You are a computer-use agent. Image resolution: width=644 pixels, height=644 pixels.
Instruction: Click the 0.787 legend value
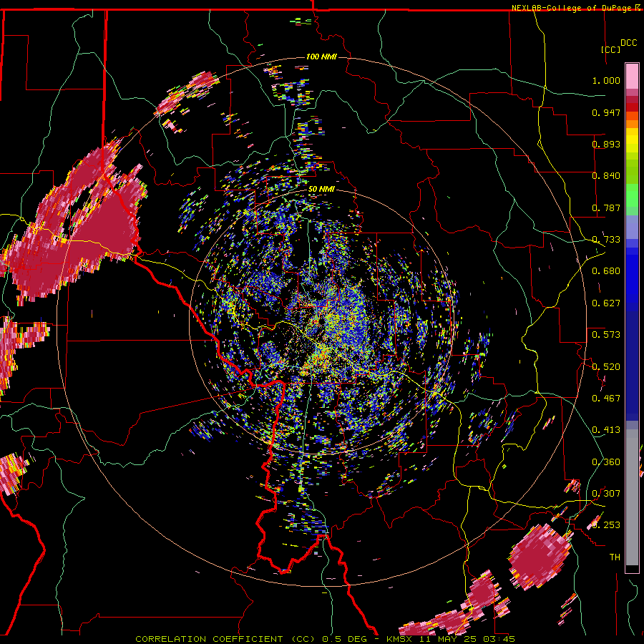tap(606, 208)
